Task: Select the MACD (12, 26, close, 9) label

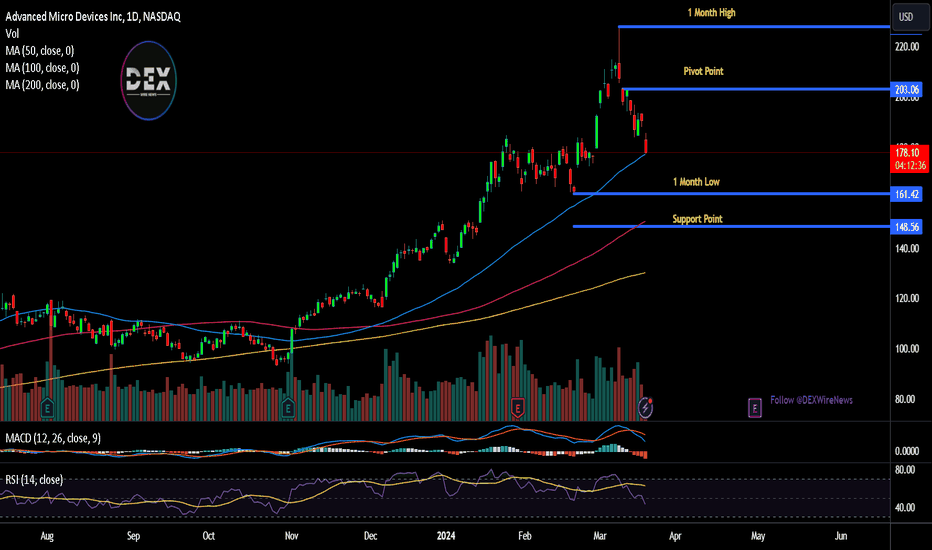Action: click(53, 438)
